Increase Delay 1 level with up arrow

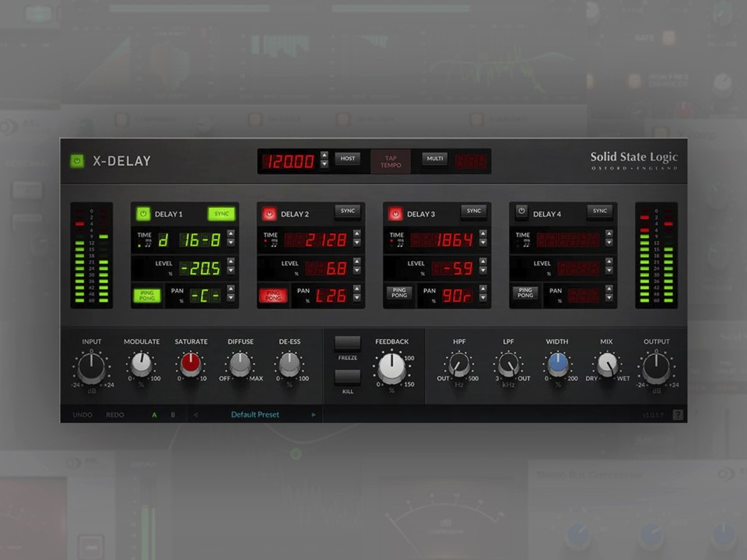(230, 261)
